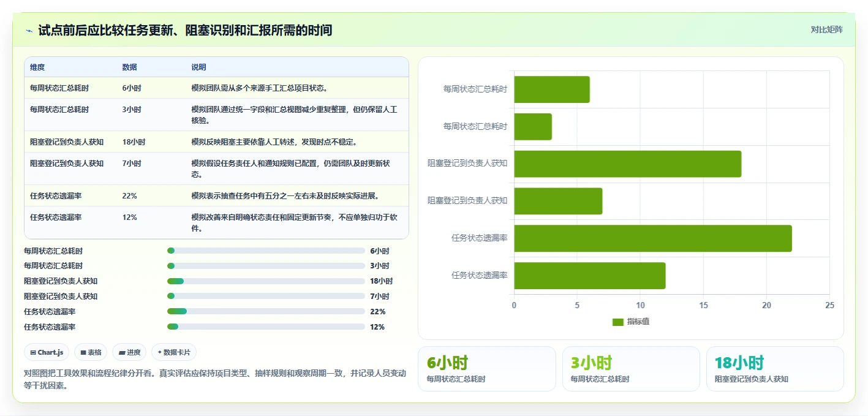The width and height of the screenshot is (868, 416).
Task: Select the 数据 column header
Action: [x=130, y=67]
